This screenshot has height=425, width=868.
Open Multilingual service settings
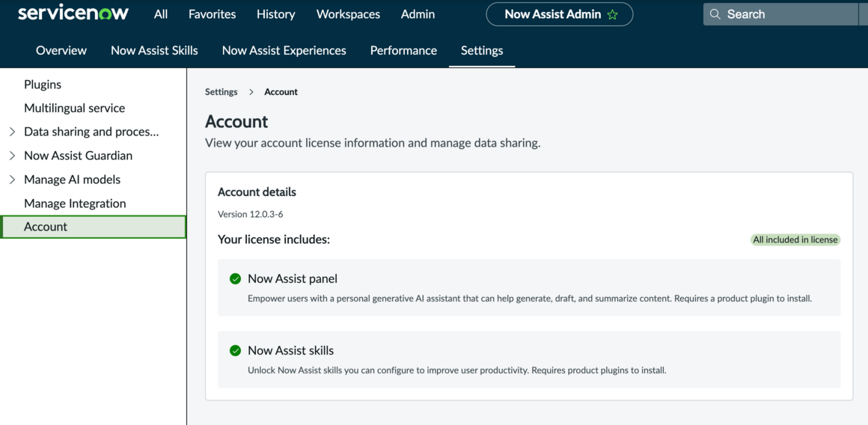(x=75, y=108)
